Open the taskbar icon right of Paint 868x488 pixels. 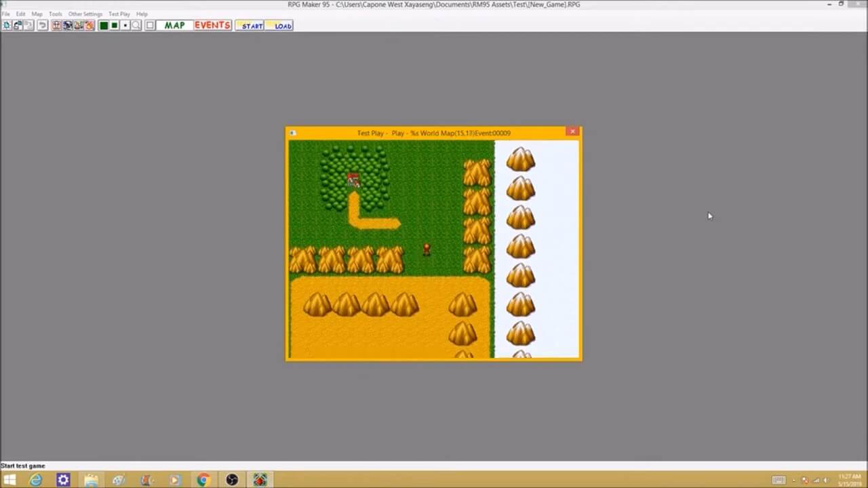click(148, 480)
